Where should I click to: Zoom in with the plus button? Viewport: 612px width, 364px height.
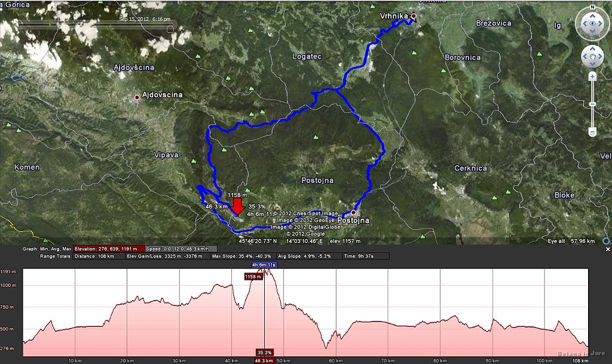pos(592,76)
